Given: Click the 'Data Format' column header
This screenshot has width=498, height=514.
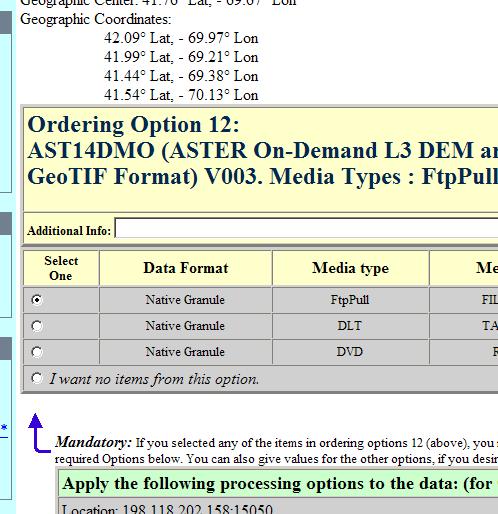Looking at the screenshot, I should coord(186,268).
